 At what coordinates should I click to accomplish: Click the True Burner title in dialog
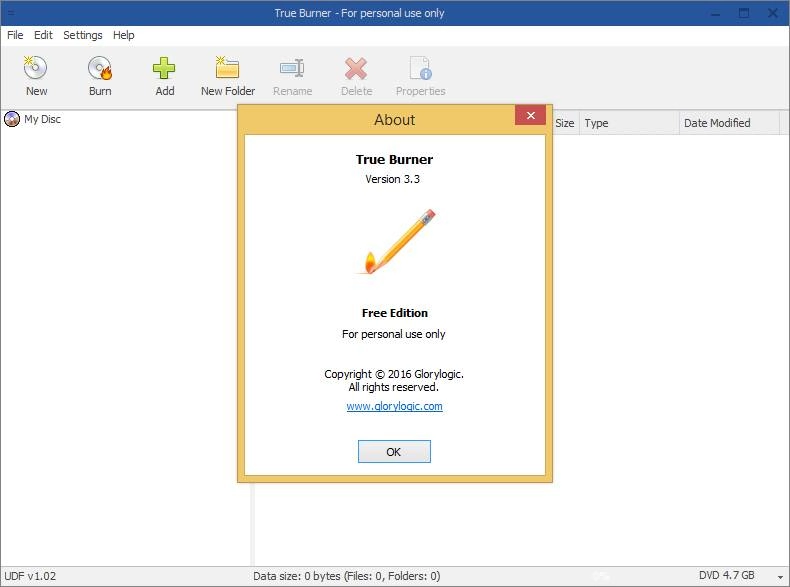tap(394, 160)
